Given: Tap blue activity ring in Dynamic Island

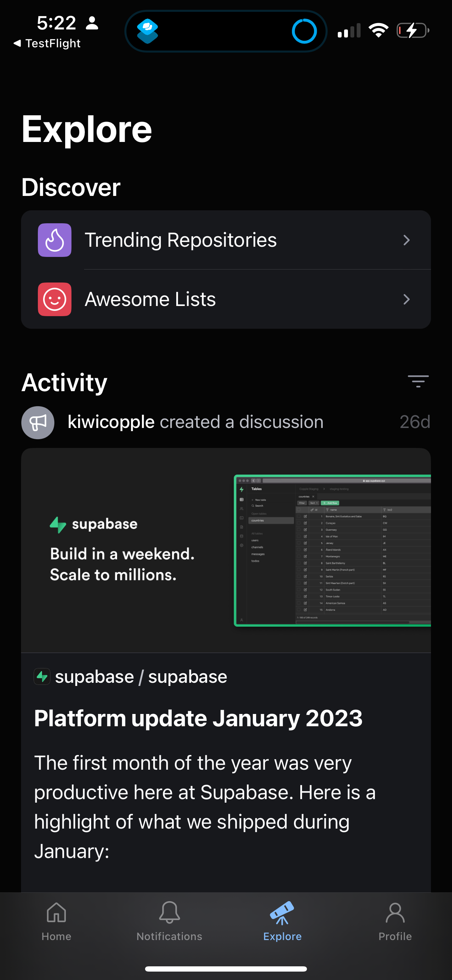Looking at the screenshot, I should (304, 31).
